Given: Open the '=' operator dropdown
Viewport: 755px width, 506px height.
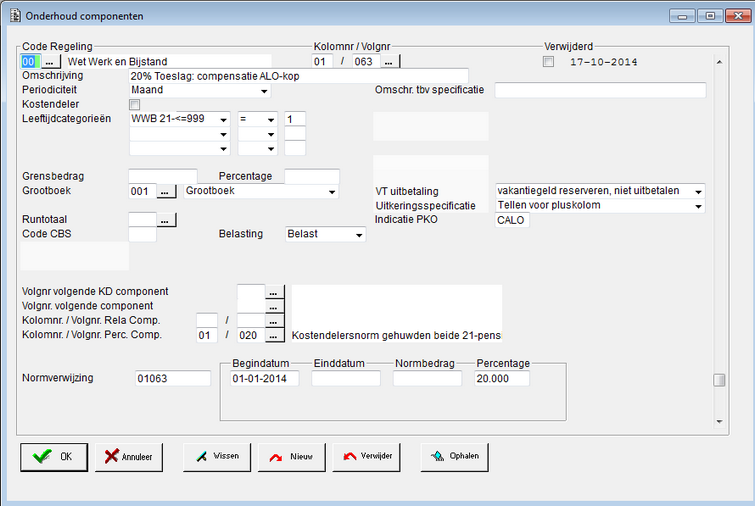Looking at the screenshot, I should 271,119.
